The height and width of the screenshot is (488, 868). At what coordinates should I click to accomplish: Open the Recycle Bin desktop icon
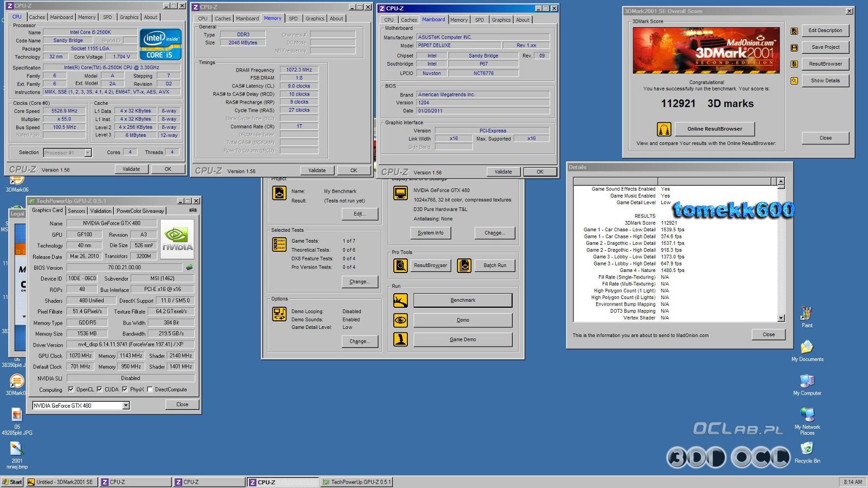coord(807,453)
